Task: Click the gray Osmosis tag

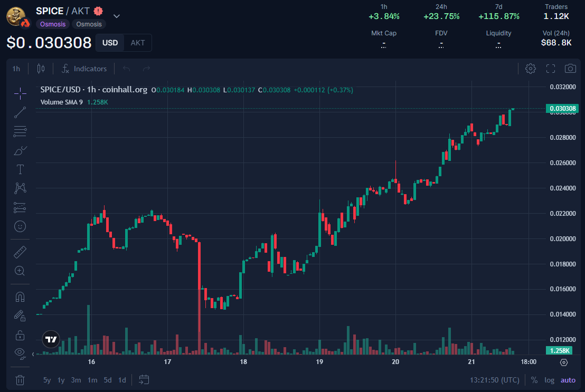Action: click(89, 24)
